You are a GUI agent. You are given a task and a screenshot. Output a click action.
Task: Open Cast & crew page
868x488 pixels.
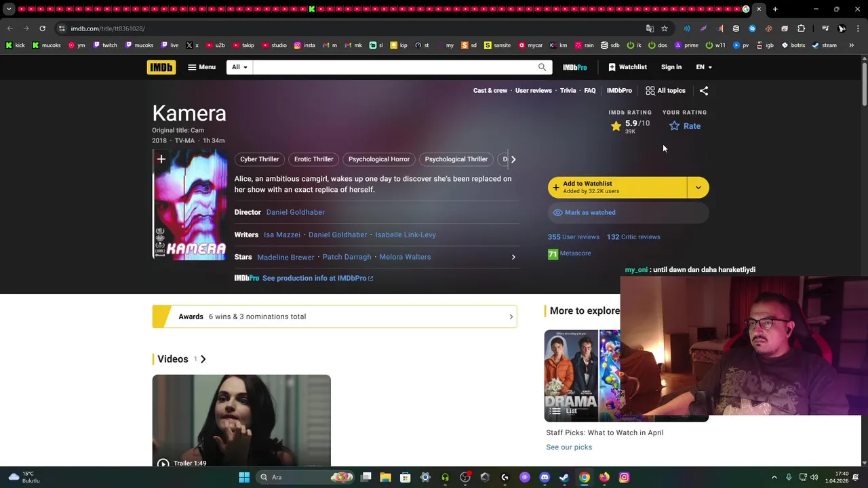coord(490,90)
